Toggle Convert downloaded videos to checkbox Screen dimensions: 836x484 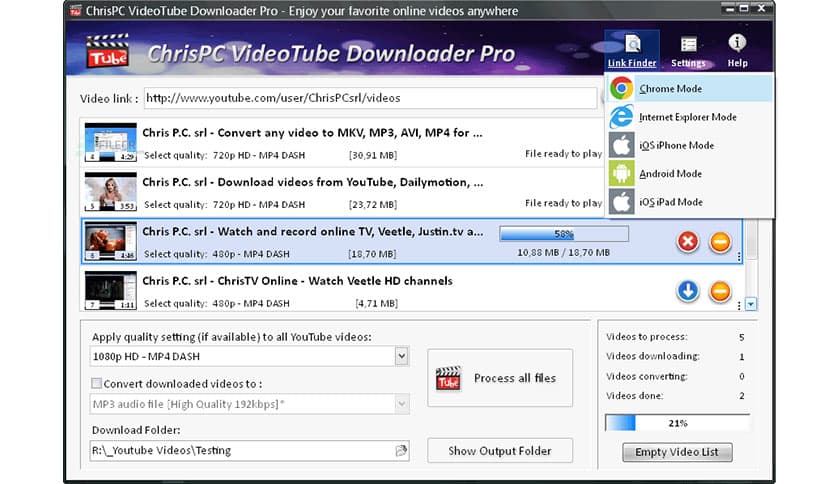97,383
